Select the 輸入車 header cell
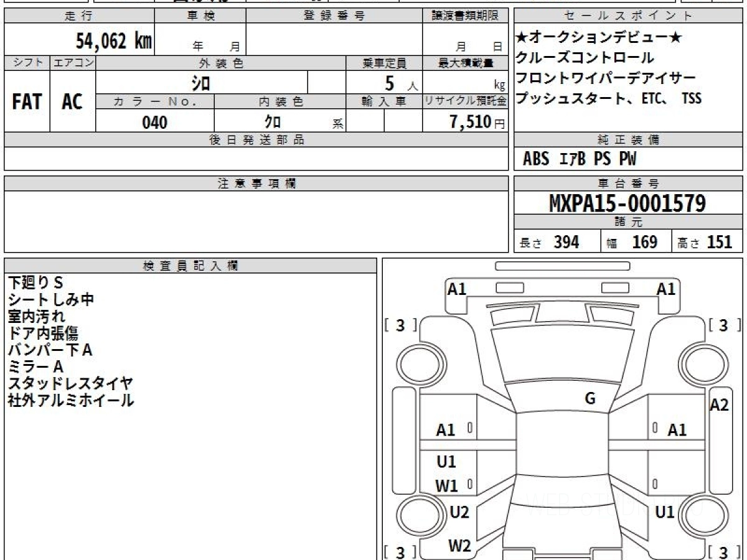 pyautogui.click(x=384, y=102)
